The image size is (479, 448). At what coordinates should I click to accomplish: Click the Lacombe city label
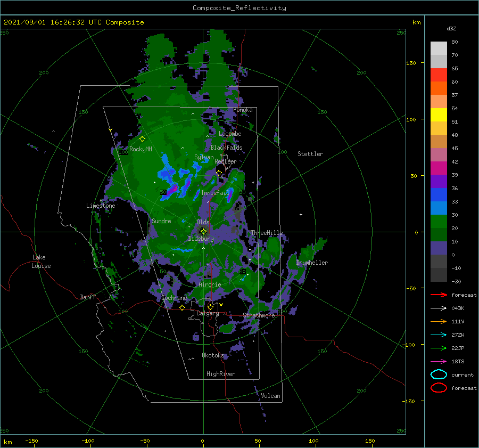(x=230, y=134)
